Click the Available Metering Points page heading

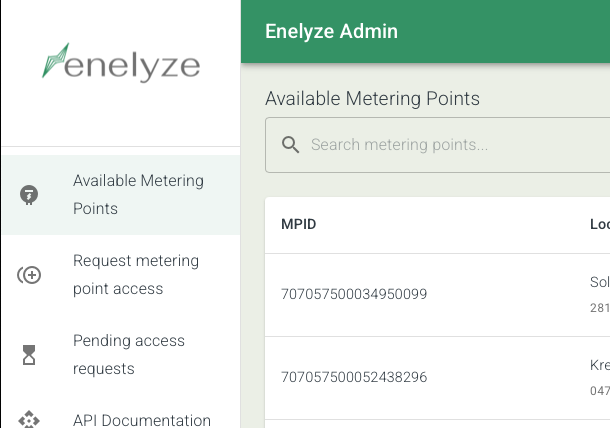372,98
